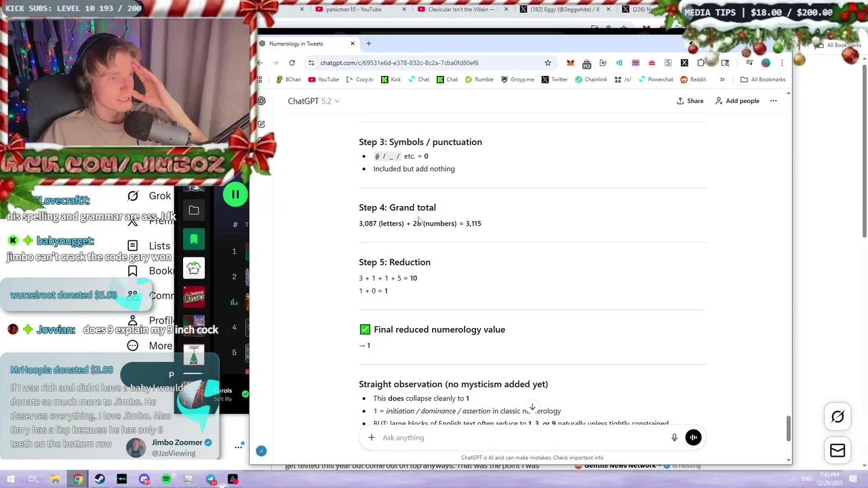
Task: Bookmark this page with the star icon
Action: pyautogui.click(x=548, y=63)
